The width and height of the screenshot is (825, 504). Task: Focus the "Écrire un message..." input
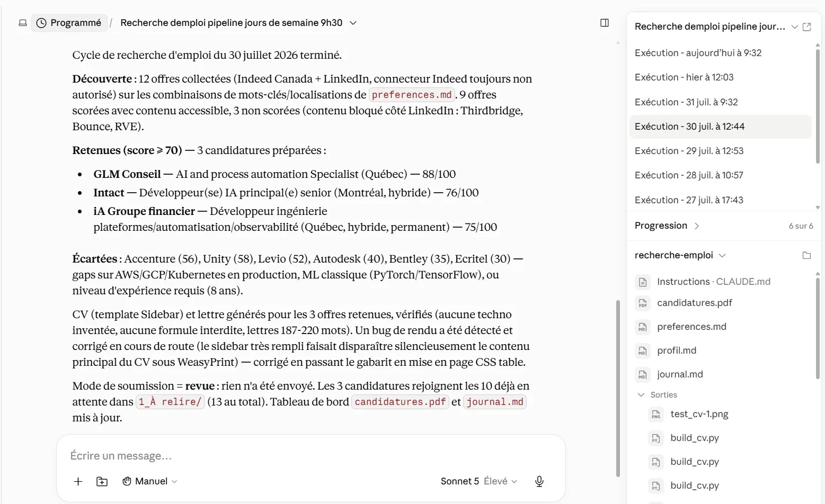(311, 456)
